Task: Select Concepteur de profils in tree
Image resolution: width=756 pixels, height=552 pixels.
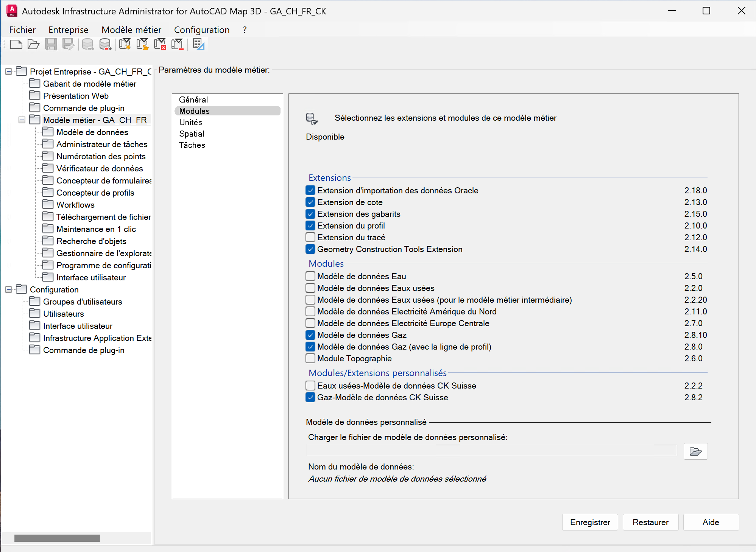Action: pos(95,193)
